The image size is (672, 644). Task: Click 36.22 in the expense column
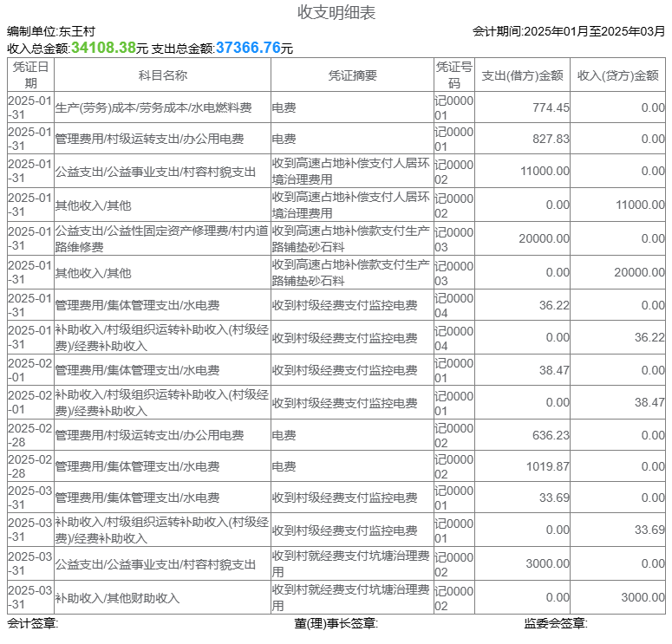tap(554, 305)
